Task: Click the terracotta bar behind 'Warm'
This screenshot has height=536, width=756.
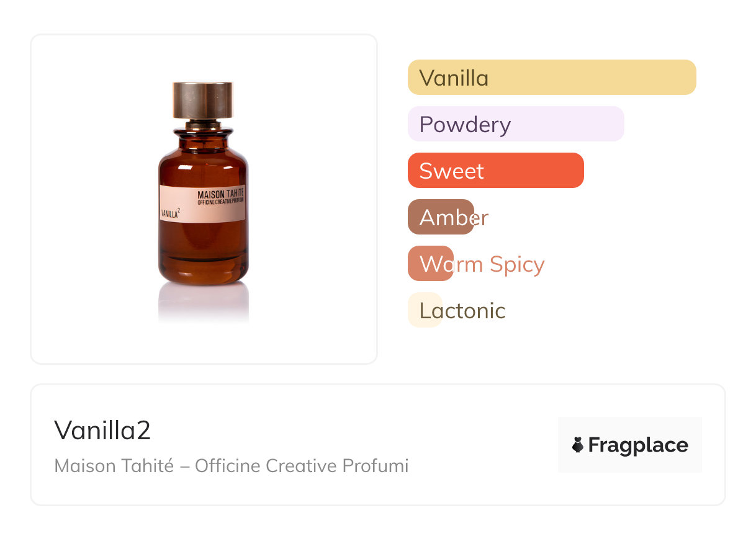Action: point(431,264)
